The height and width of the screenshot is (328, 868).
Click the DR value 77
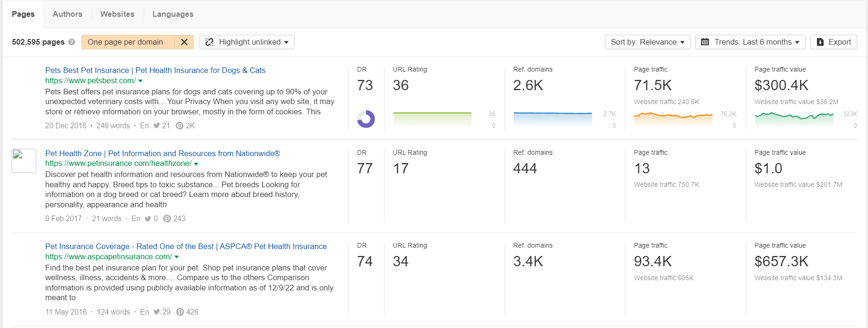(365, 168)
